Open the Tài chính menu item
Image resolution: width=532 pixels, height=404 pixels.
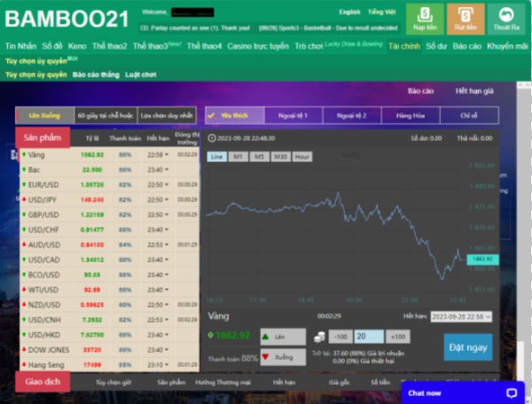[x=404, y=45]
